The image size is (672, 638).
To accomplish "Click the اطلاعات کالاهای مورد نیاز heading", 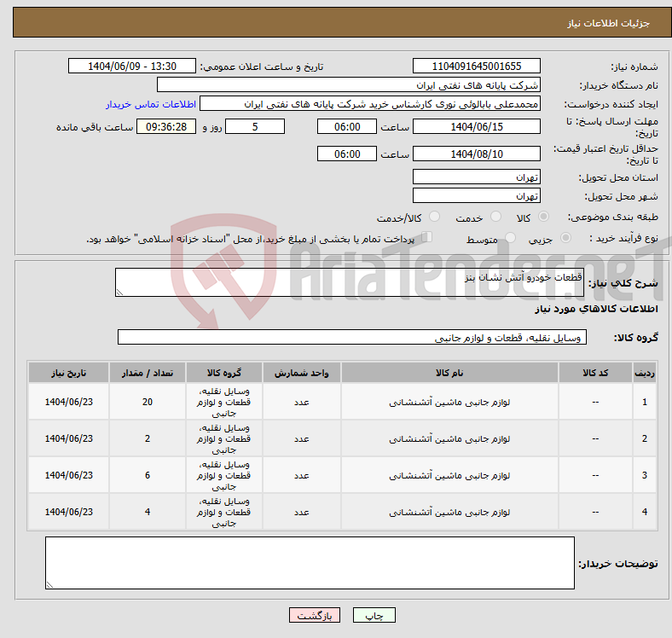I will (x=596, y=309).
